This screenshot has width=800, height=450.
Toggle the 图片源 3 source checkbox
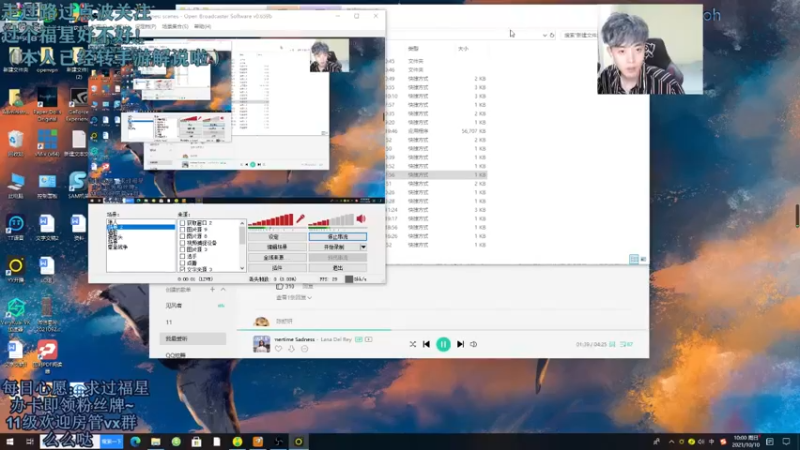pyautogui.click(x=182, y=249)
